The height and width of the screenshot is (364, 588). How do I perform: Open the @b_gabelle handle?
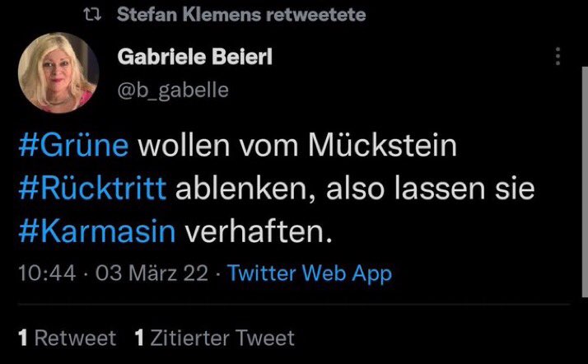point(174,90)
